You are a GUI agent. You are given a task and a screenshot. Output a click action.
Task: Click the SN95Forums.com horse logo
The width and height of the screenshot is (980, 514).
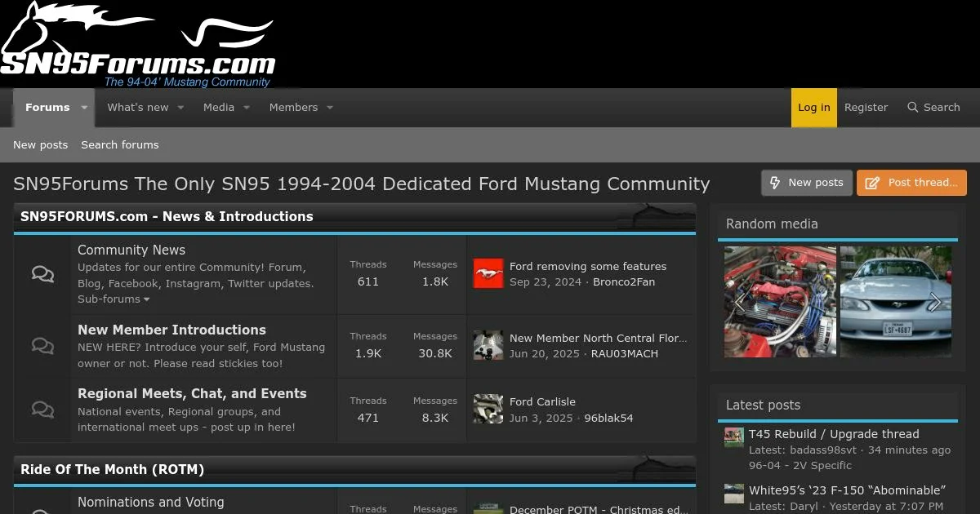tap(138, 44)
